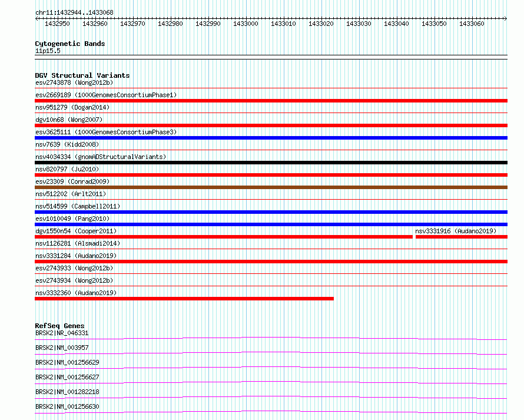Image resolution: width=524 pixels, height=420 pixels.
Task: Click the red bar under esv2669189
Action: click(271, 101)
